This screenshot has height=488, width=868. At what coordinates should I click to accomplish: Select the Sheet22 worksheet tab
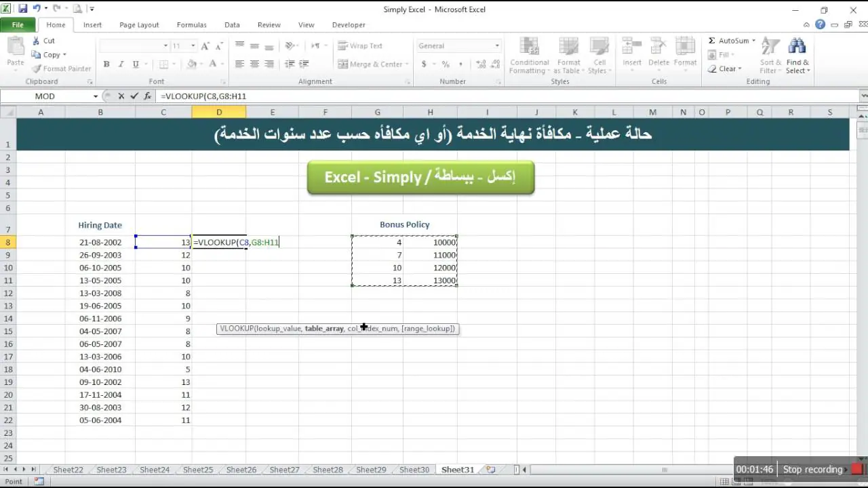click(68, 469)
